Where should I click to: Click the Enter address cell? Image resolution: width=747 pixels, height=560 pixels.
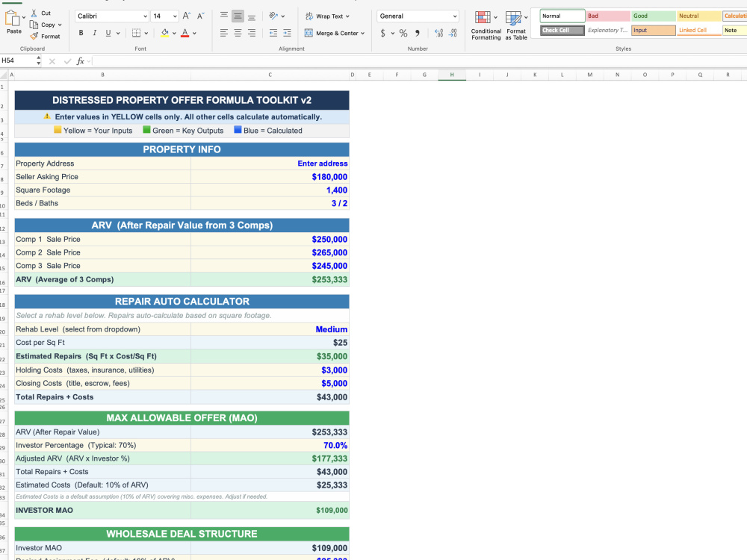(x=270, y=164)
